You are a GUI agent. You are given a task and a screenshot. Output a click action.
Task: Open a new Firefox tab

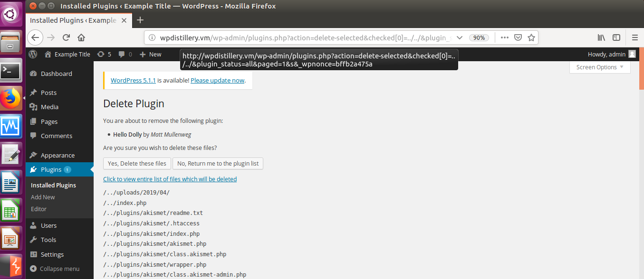click(140, 20)
